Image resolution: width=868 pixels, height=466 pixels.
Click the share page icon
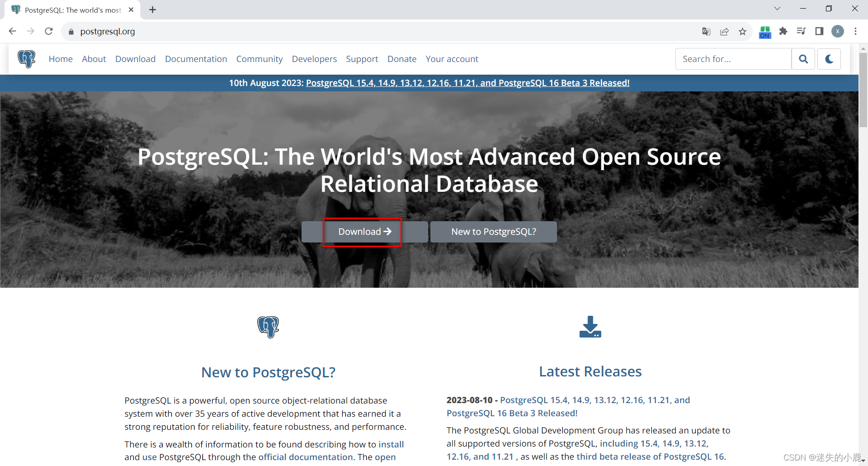[724, 31]
